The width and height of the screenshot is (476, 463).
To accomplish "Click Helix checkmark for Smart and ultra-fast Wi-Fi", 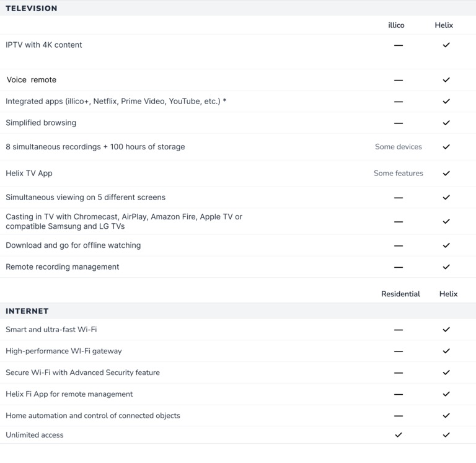I will click(446, 329).
